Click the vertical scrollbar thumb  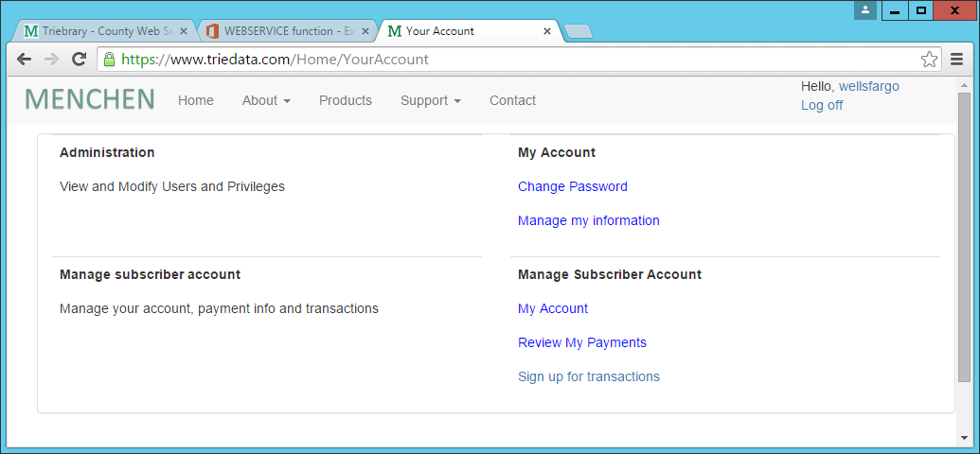(x=964, y=236)
